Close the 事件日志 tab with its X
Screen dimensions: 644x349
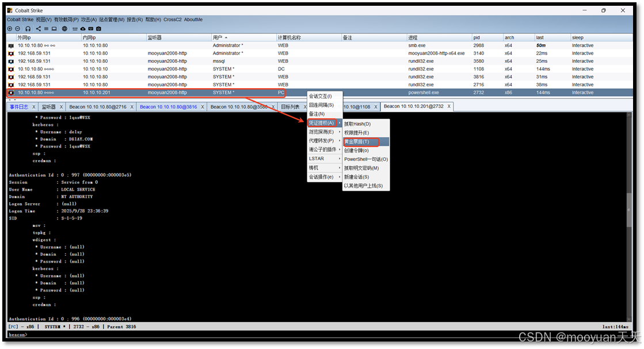[x=34, y=107]
